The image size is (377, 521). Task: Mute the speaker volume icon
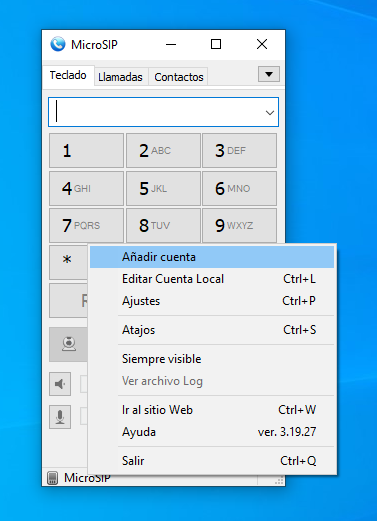click(60, 384)
